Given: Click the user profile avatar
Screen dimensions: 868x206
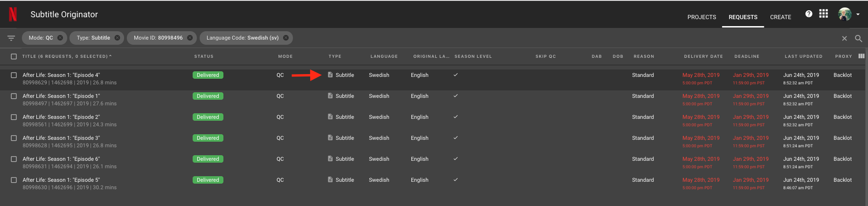Looking at the screenshot, I should coord(845,14).
